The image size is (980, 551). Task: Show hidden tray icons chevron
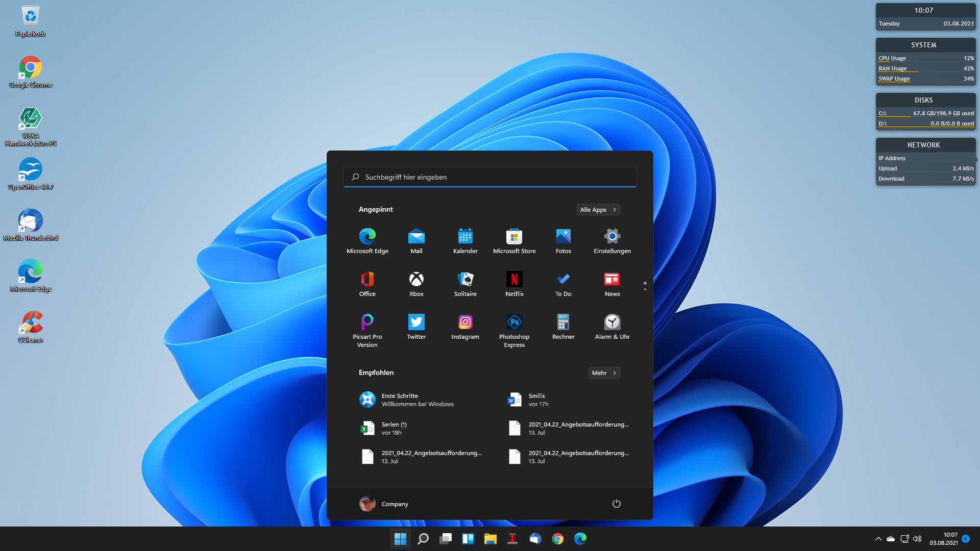tap(878, 539)
